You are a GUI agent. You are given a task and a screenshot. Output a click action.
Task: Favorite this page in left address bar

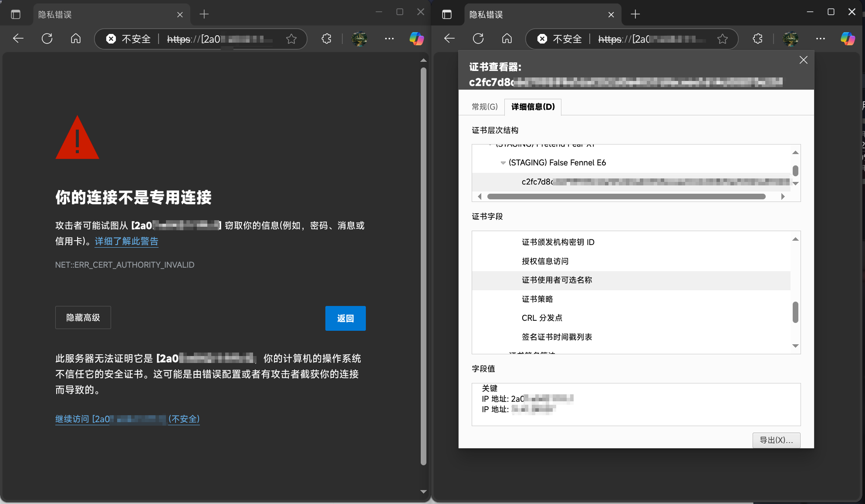[x=291, y=39]
